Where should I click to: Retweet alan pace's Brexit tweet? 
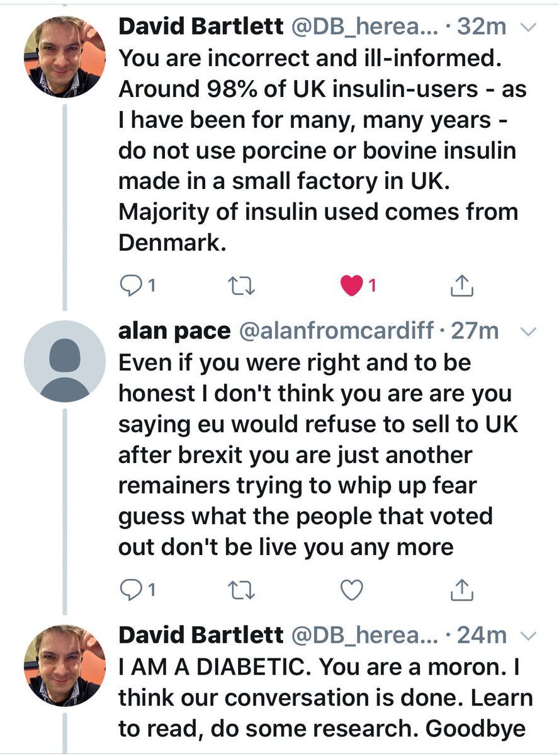click(x=241, y=589)
